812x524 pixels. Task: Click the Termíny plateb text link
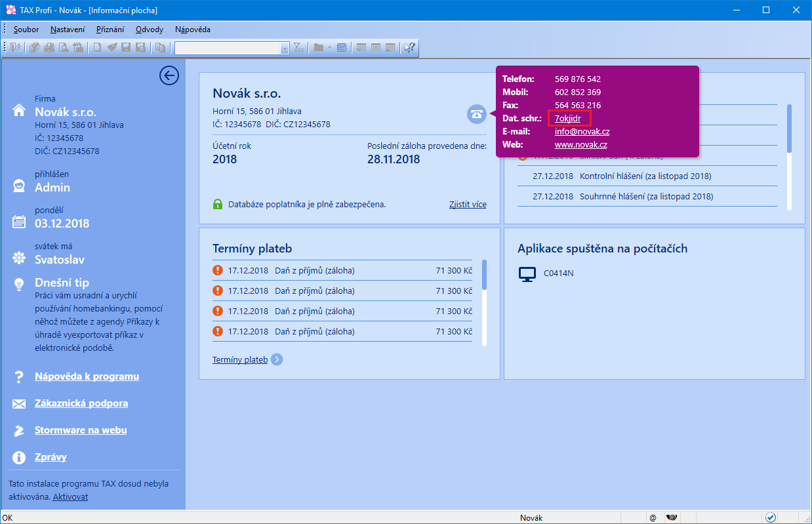click(x=240, y=359)
